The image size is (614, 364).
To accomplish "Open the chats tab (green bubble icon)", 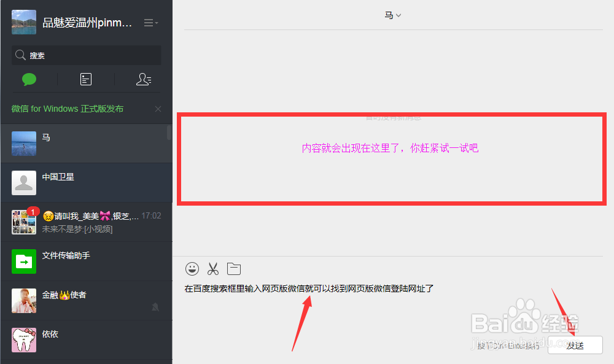I will click(29, 79).
